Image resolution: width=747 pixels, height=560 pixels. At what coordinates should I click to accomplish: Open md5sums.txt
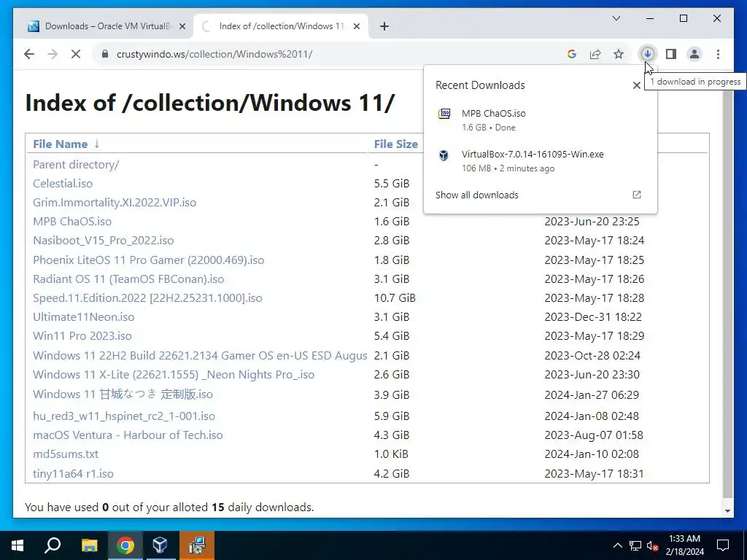pyautogui.click(x=66, y=454)
